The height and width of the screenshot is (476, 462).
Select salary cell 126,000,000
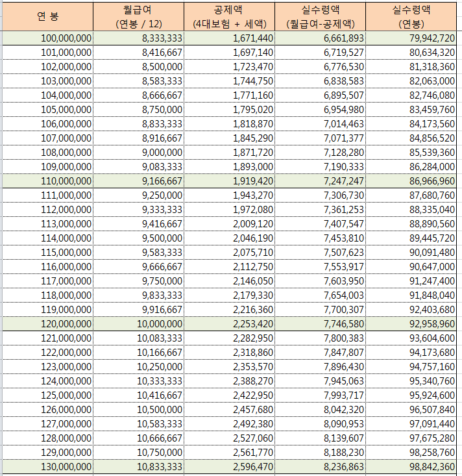click(47, 409)
